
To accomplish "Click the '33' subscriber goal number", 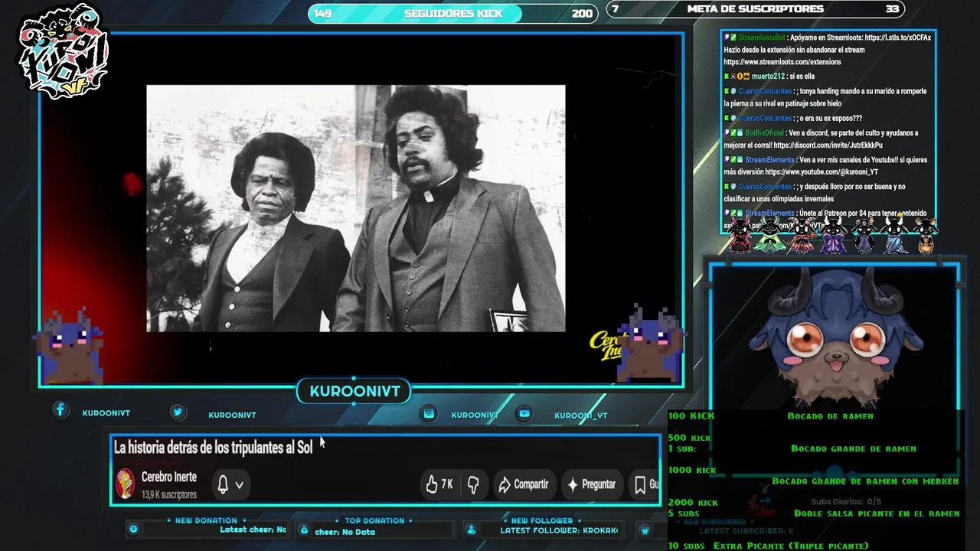I will click(x=892, y=9).
